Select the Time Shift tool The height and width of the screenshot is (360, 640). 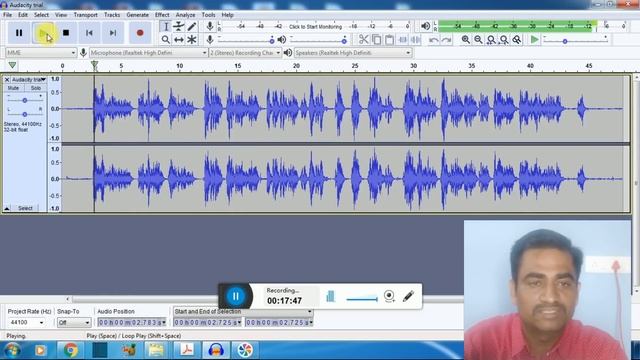[x=178, y=40]
